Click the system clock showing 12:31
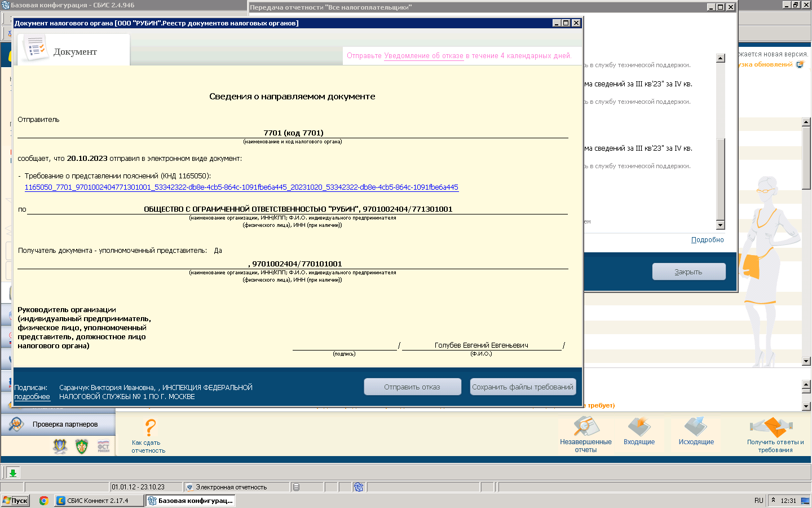Image resolution: width=812 pixels, height=508 pixels. (788, 501)
